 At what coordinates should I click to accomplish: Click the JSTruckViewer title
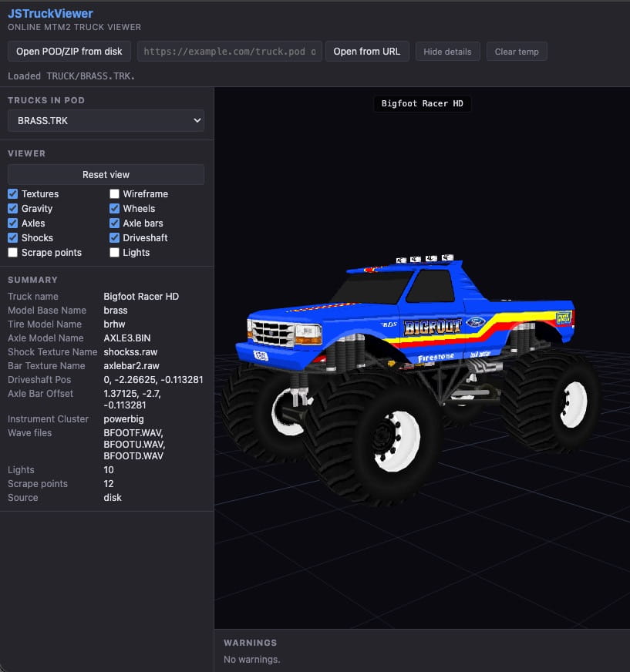coord(50,13)
